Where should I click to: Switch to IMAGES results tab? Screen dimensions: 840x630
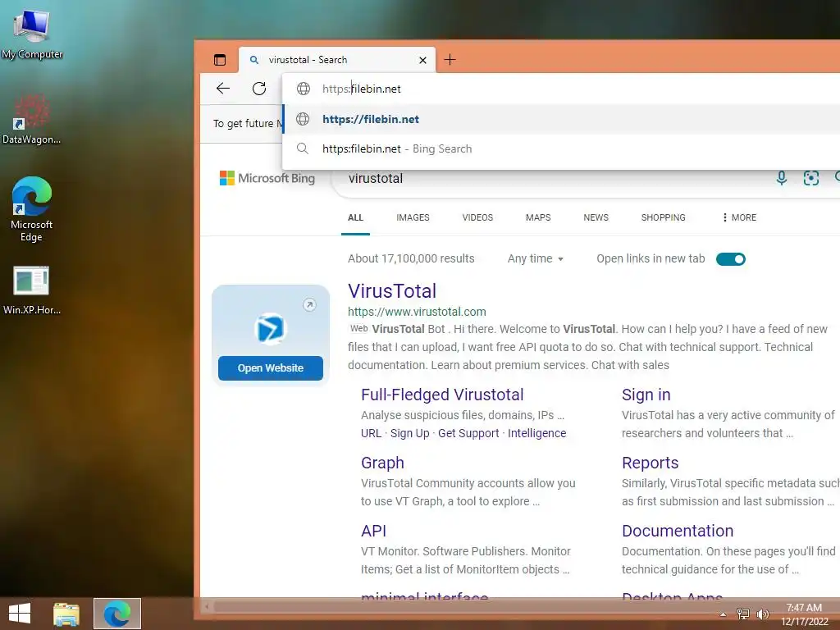413,217
